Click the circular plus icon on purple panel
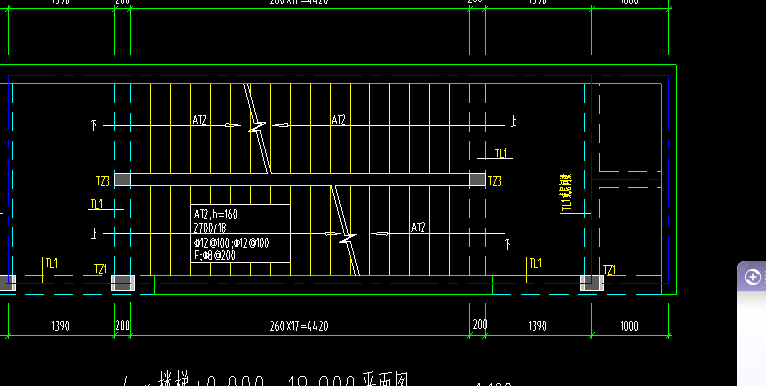 pyautogui.click(x=752, y=277)
